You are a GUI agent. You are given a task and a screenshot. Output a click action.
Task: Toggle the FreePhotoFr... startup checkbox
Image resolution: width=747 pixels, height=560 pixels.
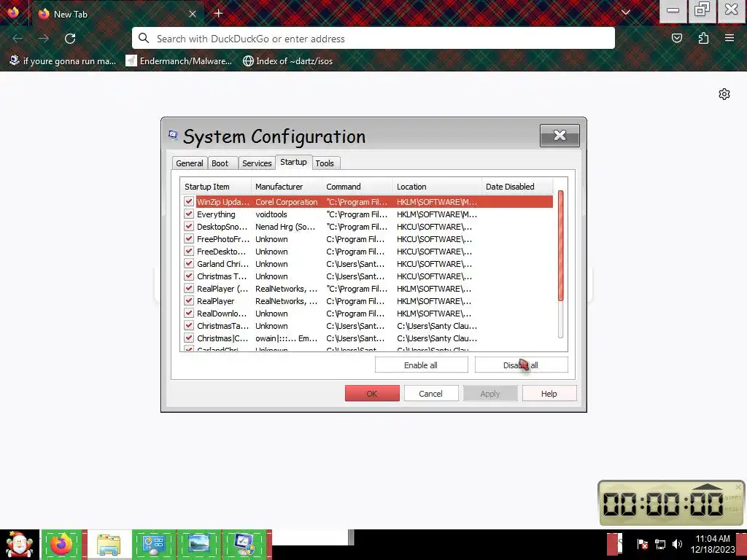189,239
